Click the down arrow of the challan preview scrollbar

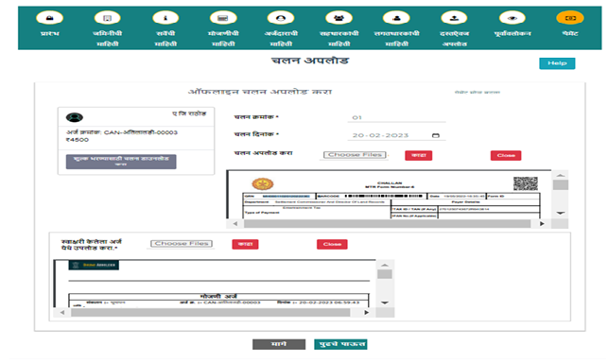(x=561, y=213)
